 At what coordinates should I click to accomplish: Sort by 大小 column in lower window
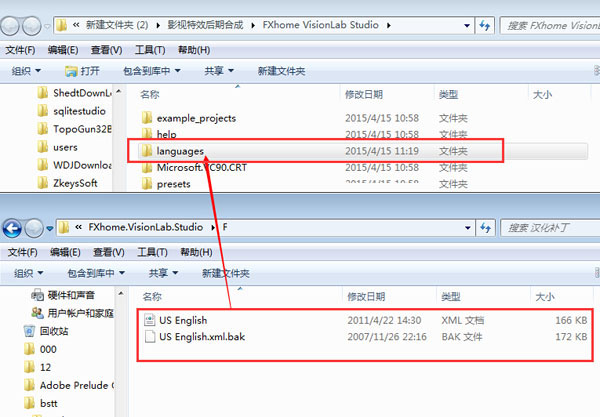[x=545, y=296]
